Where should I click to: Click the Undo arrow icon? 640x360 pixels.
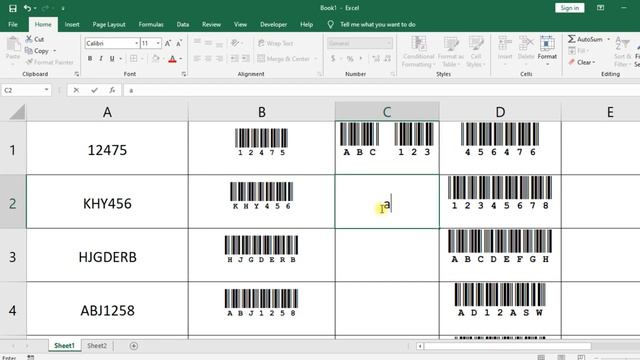click(27, 8)
